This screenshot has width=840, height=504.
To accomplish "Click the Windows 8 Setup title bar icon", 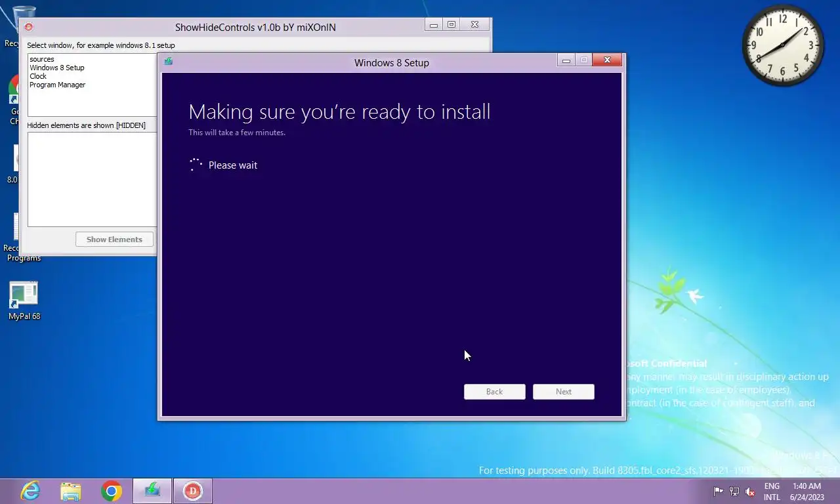I will pyautogui.click(x=169, y=62).
